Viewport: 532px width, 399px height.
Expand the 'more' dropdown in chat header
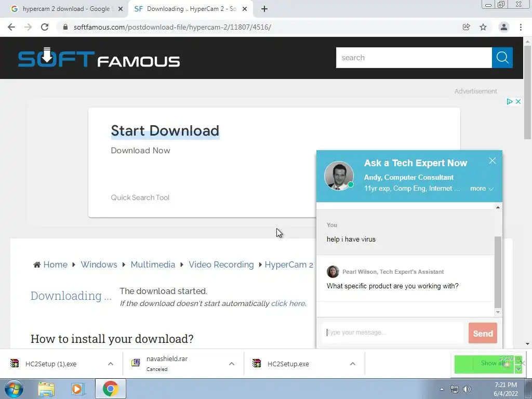point(482,189)
